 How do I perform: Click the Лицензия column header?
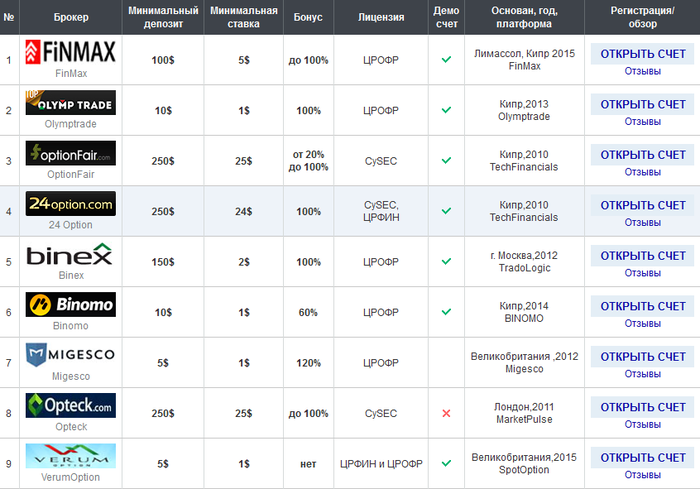(x=381, y=17)
